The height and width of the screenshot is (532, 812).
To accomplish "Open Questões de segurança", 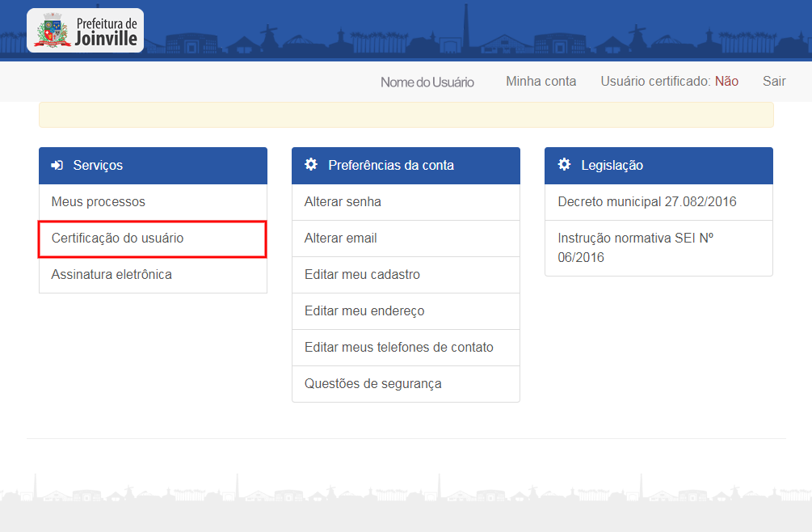I will click(406, 384).
